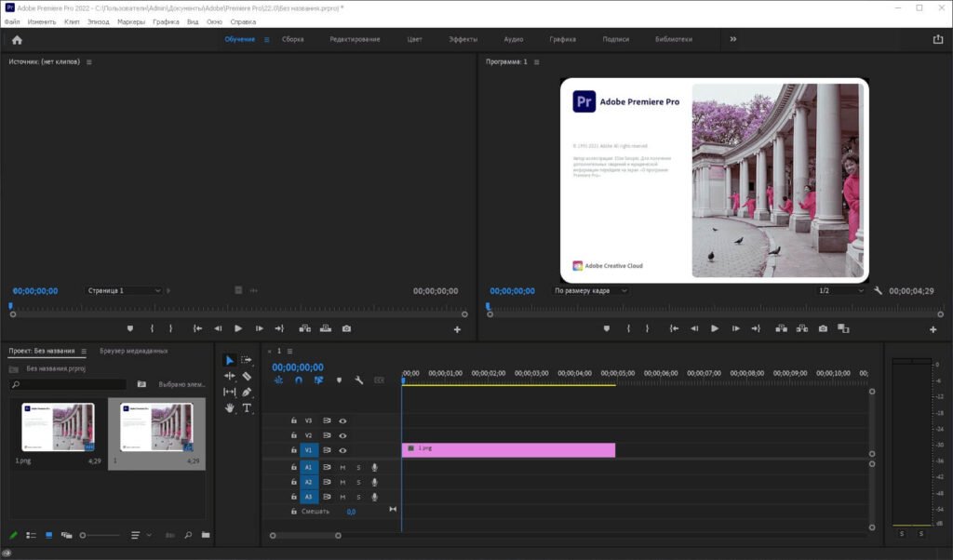Open Program panel hamburger menu
The image size is (953, 560).
coord(536,62)
